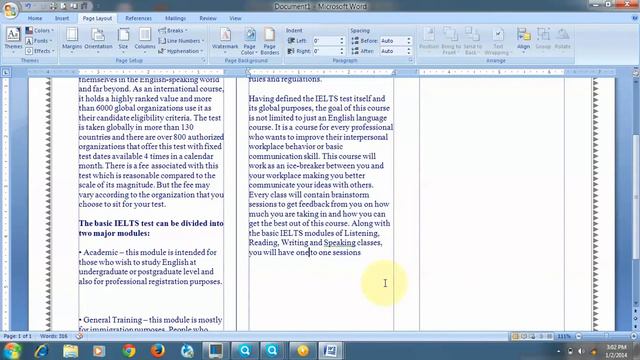Screen dimensions: 640x360
Task: Click the Undo icon in quick access toolbar
Action: coord(28,6)
